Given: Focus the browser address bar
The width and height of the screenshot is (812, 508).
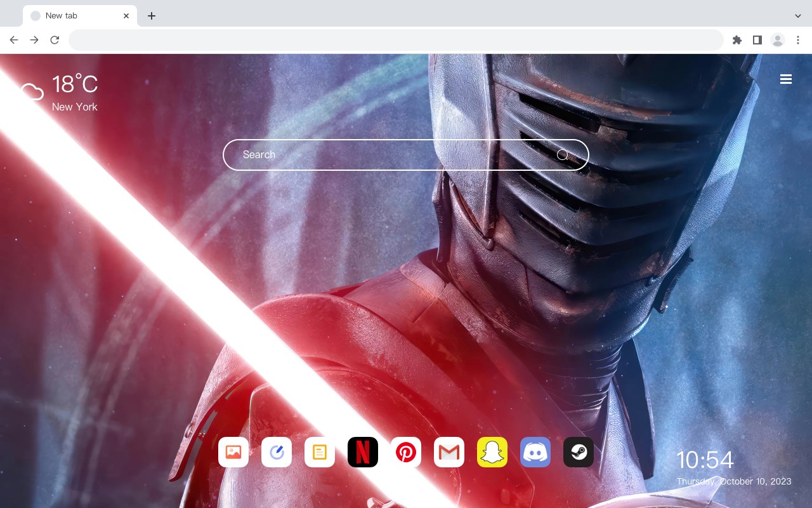Looking at the screenshot, I should 396,40.
